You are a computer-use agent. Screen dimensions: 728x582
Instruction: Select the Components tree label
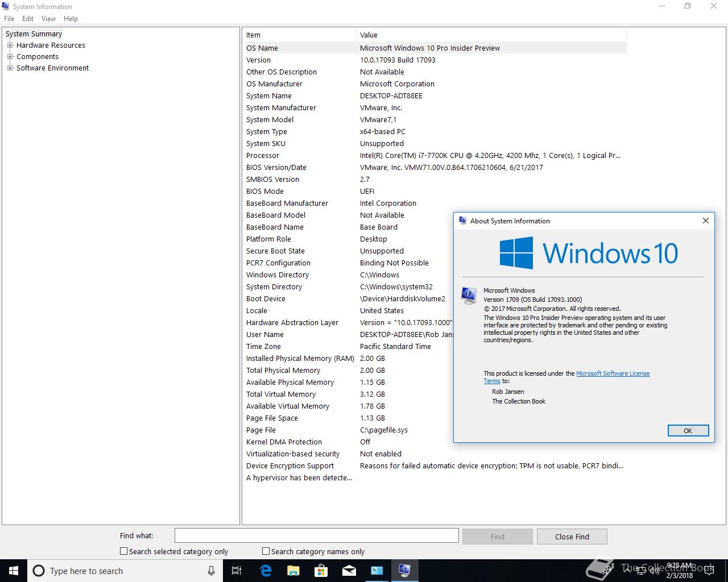38,57
